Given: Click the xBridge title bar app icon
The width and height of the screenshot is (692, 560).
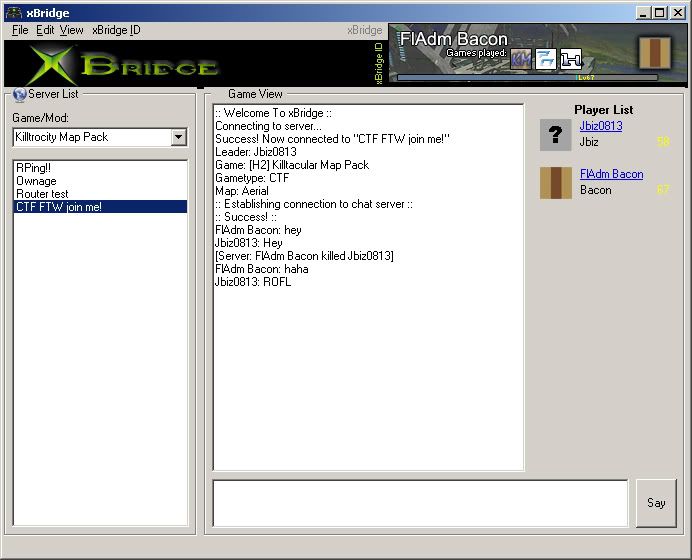Looking at the screenshot, I should click(x=13, y=13).
